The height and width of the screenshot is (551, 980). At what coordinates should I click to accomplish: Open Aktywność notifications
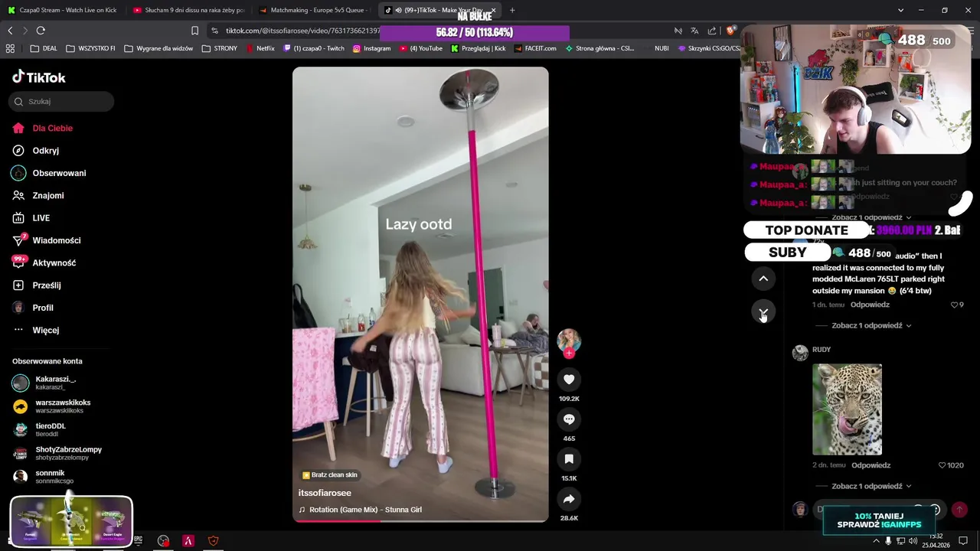54,262
